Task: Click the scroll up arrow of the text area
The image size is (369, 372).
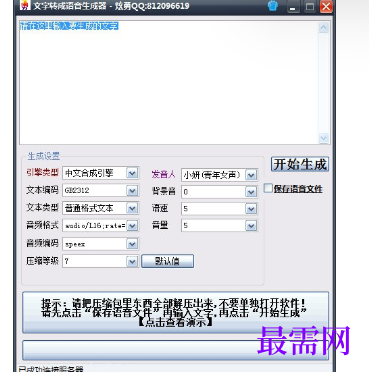Action: pyautogui.click(x=323, y=28)
